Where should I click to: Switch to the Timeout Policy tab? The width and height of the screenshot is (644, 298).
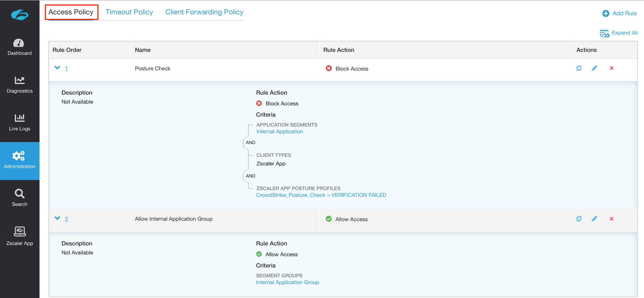[x=129, y=12]
